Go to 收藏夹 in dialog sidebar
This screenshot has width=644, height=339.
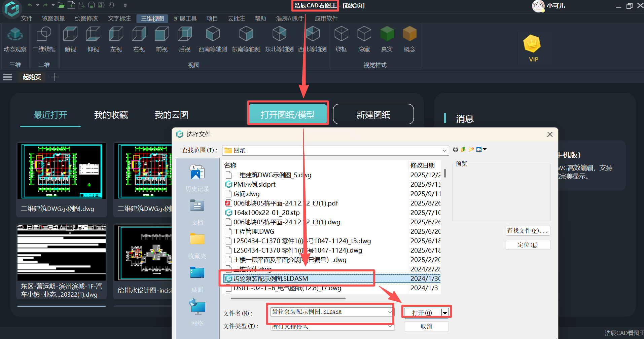coord(197,246)
